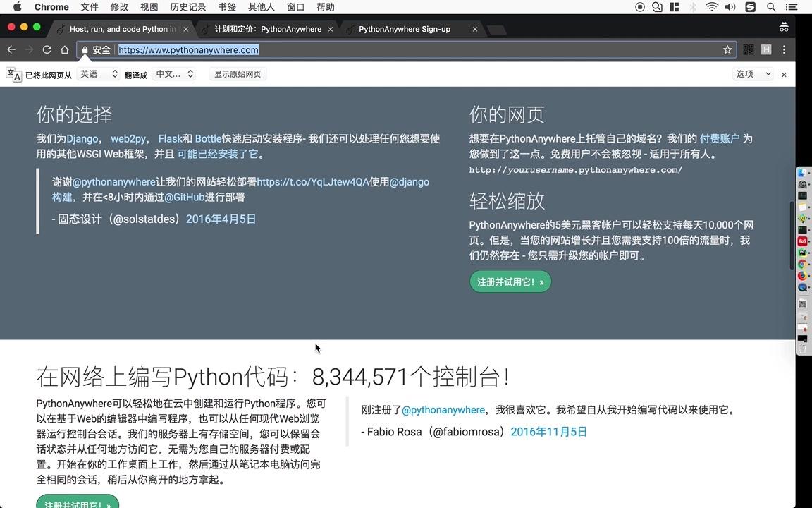Click the H extension icon in toolbar
Screen dimensions: 812x508
pyautogui.click(x=766, y=49)
